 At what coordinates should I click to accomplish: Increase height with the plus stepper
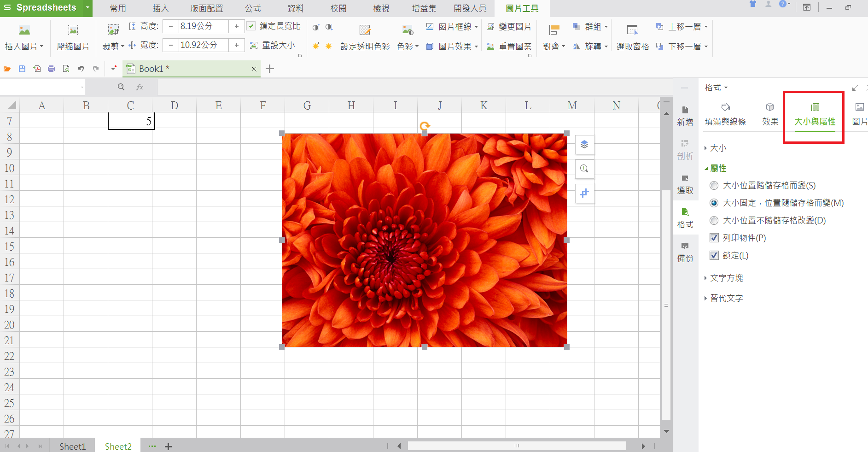tap(237, 26)
